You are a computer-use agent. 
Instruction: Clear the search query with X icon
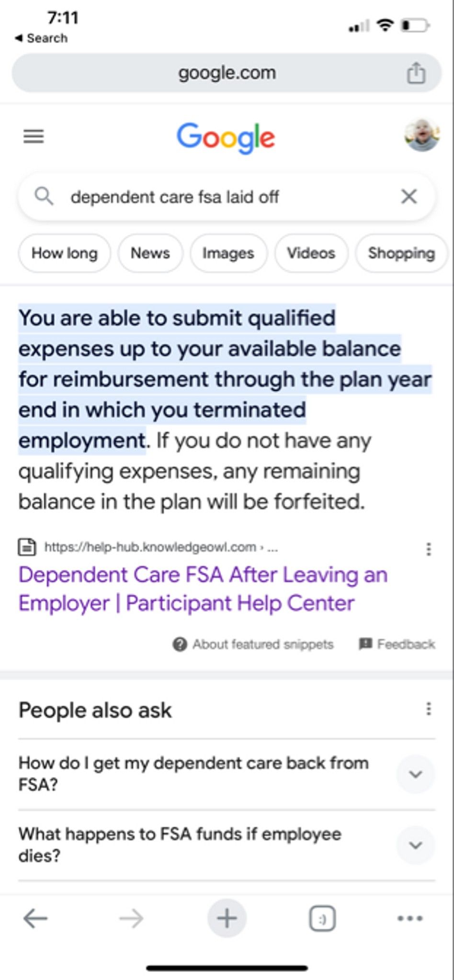point(409,196)
